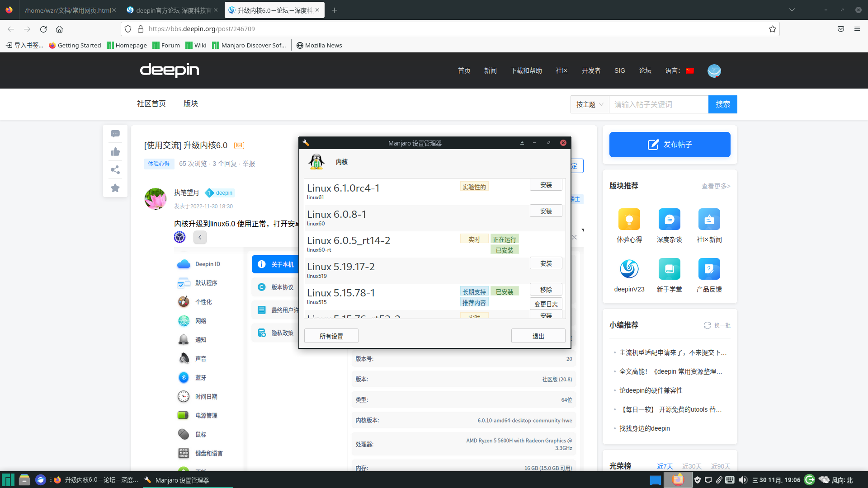Image resolution: width=868 pixels, height=488 pixels.
Task: Select 蓝牙 settings in the control center sidebar
Action: click(x=201, y=377)
